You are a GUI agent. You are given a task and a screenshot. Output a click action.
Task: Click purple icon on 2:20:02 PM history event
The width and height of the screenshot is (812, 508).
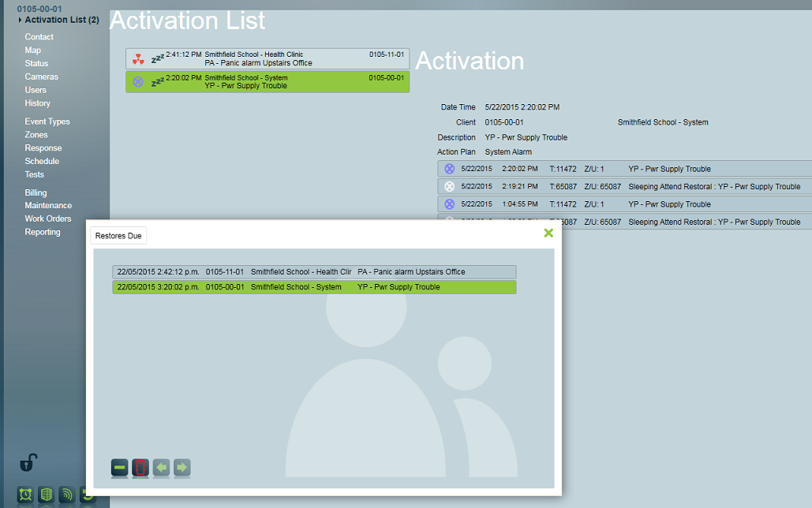pyautogui.click(x=450, y=169)
